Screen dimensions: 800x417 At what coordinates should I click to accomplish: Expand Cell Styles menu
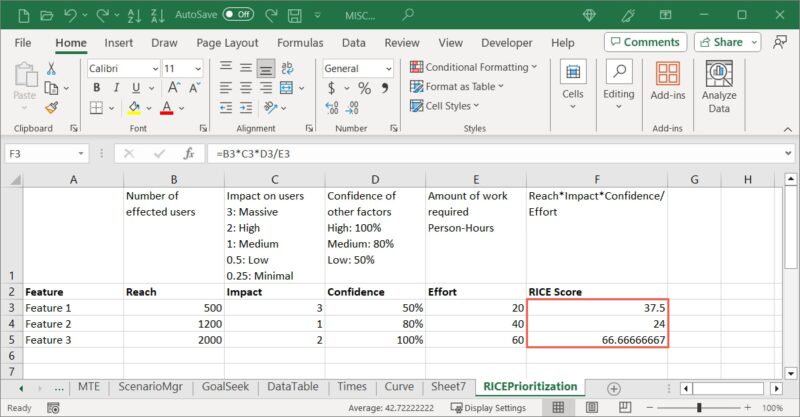(x=445, y=106)
